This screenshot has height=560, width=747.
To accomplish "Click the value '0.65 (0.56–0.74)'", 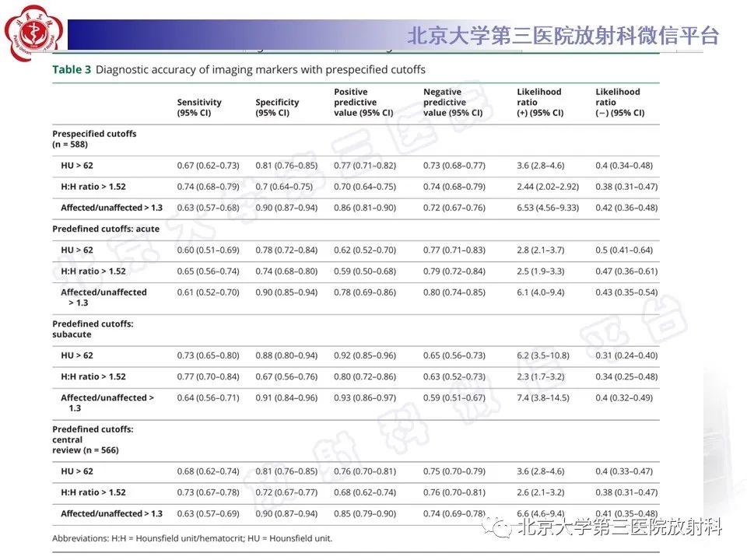I will pos(209,271).
